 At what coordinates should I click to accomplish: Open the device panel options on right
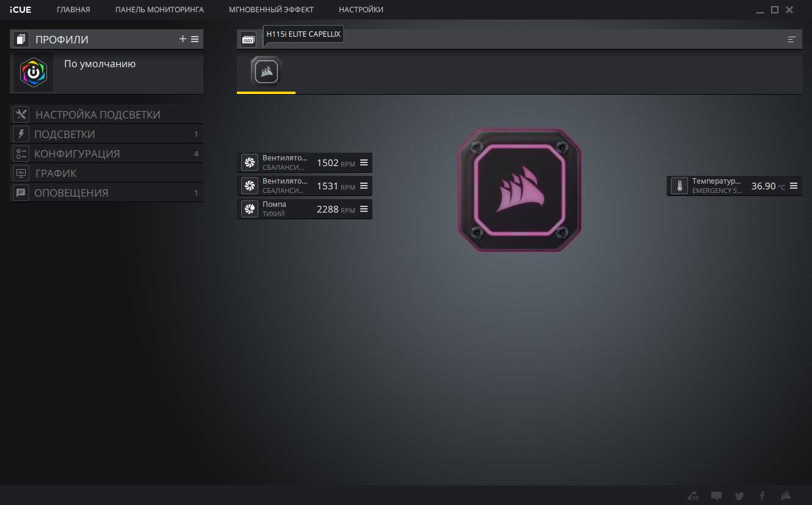[x=792, y=39]
